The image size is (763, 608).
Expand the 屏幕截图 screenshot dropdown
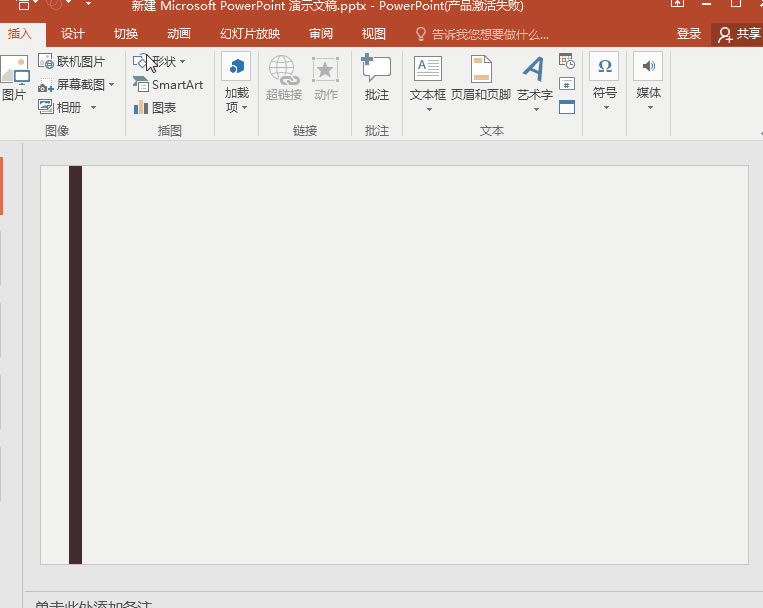pyautogui.click(x=111, y=85)
